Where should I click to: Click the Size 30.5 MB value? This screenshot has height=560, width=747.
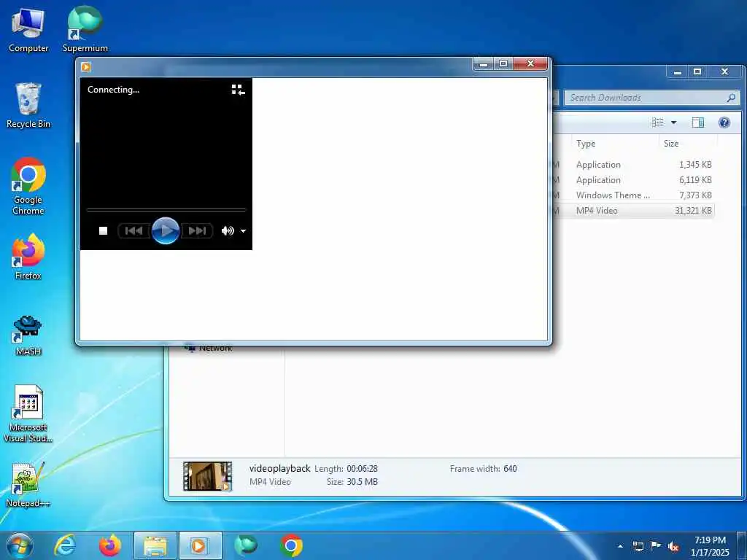pos(362,482)
